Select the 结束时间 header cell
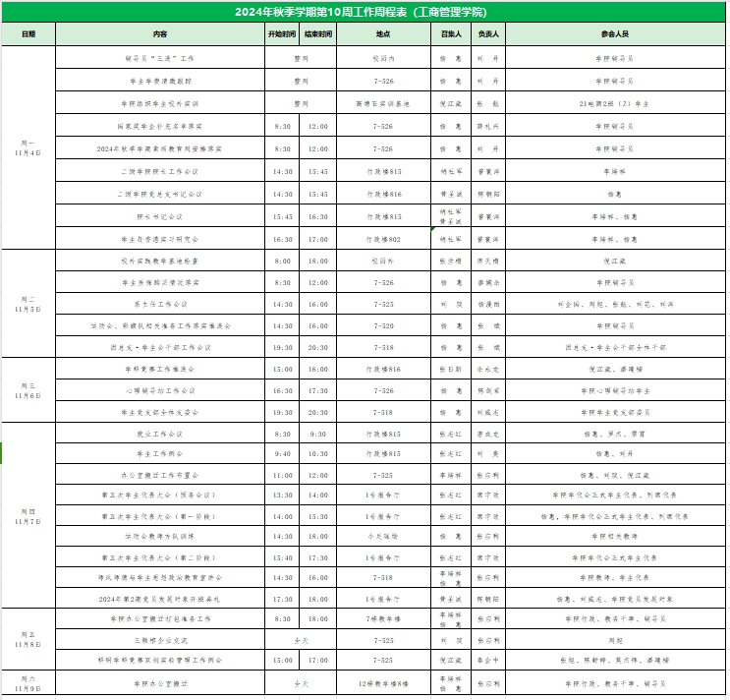The height and width of the screenshot is (700, 730). coord(317,32)
